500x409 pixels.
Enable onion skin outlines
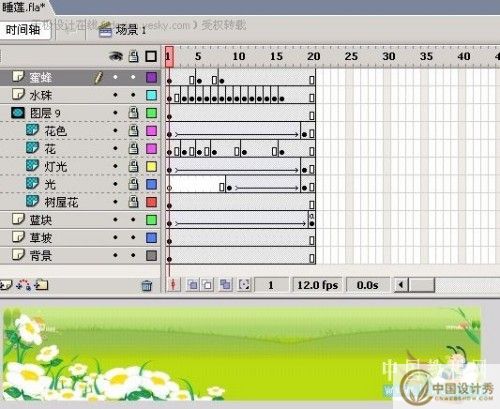[x=208, y=285]
